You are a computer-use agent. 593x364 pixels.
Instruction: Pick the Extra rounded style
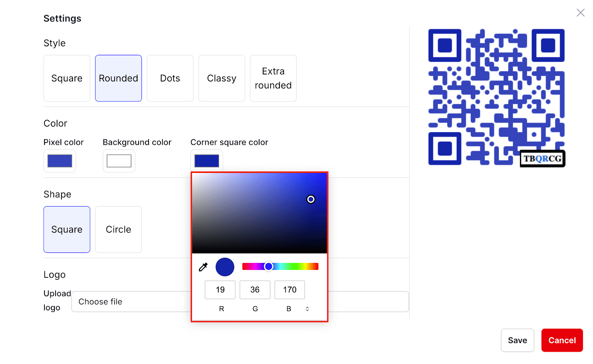pyautogui.click(x=273, y=78)
